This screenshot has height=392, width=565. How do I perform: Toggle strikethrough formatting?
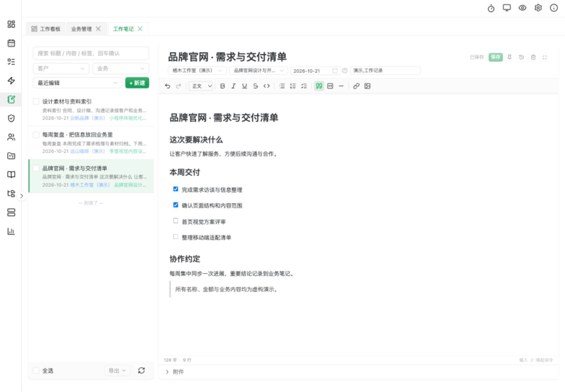tap(255, 86)
